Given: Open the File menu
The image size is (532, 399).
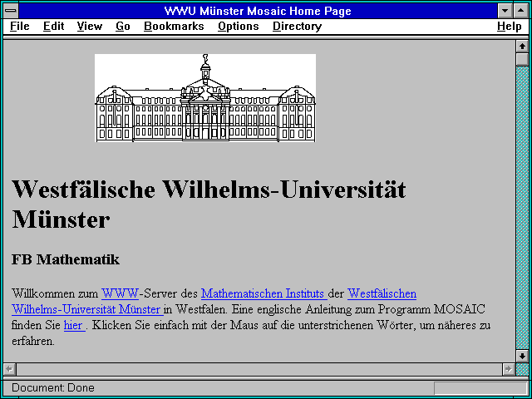Looking at the screenshot, I should [x=20, y=27].
